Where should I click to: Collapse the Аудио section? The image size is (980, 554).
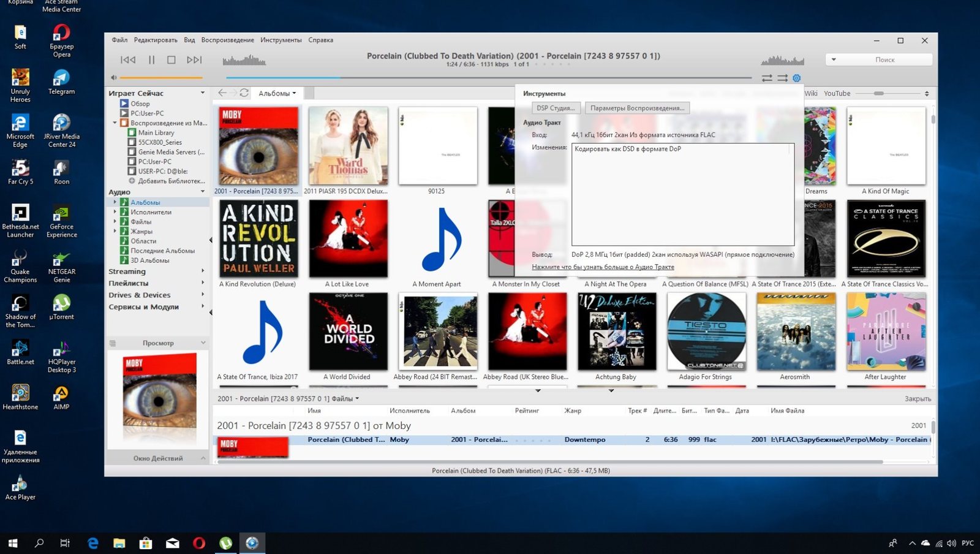click(202, 192)
